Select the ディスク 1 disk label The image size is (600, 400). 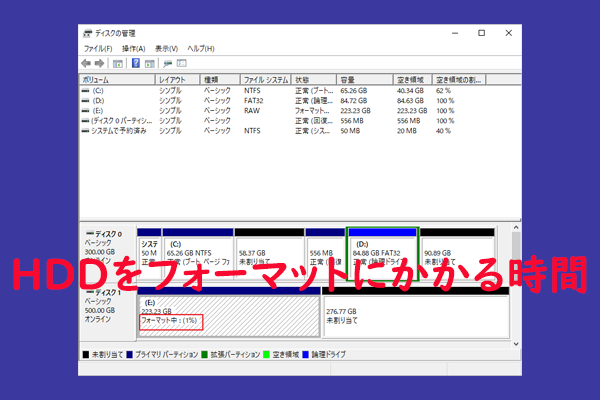[x=108, y=293]
